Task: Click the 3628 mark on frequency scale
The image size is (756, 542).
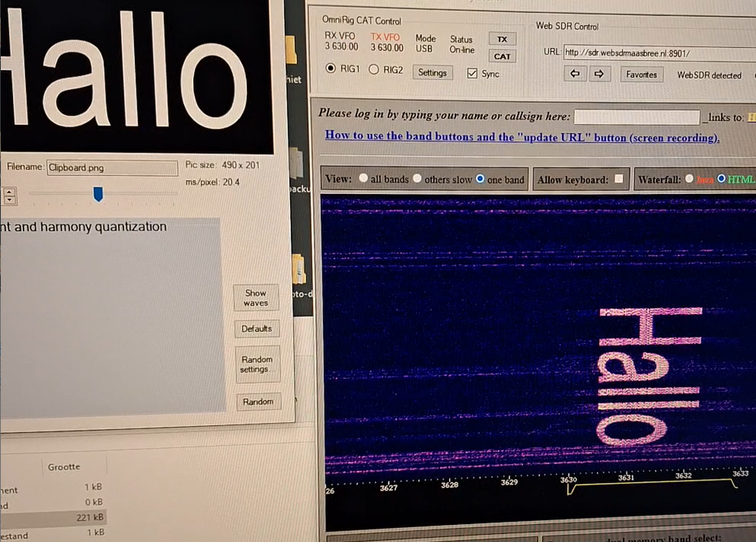Action: (x=449, y=484)
